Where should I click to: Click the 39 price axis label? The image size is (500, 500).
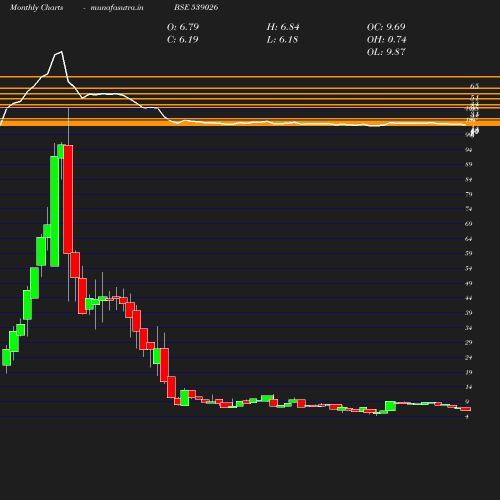click(x=469, y=313)
